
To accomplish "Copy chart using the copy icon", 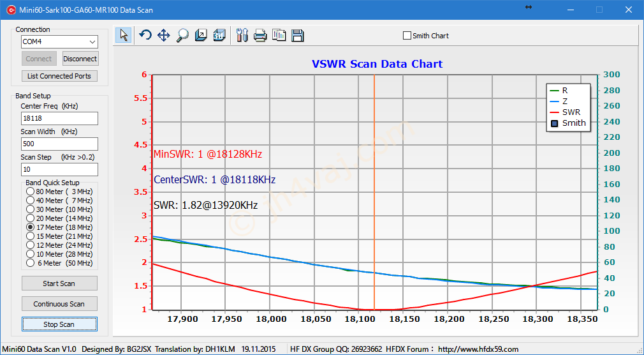I will [x=279, y=35].
